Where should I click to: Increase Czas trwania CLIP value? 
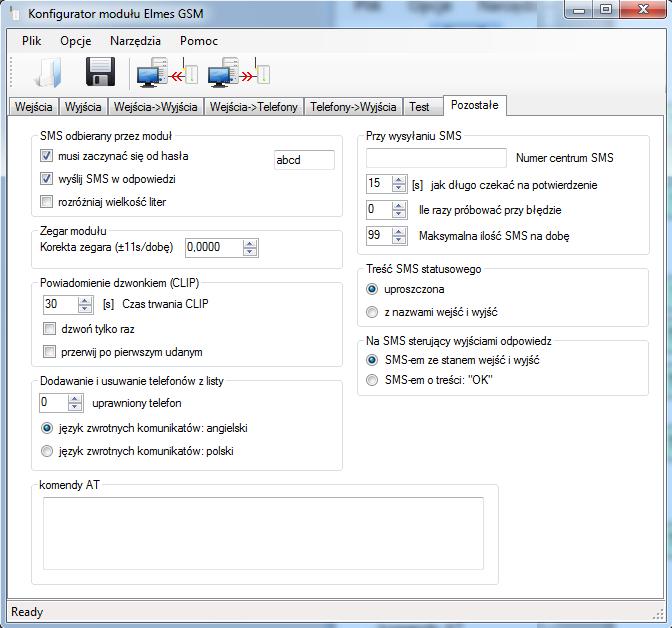(x=85, y=300)
